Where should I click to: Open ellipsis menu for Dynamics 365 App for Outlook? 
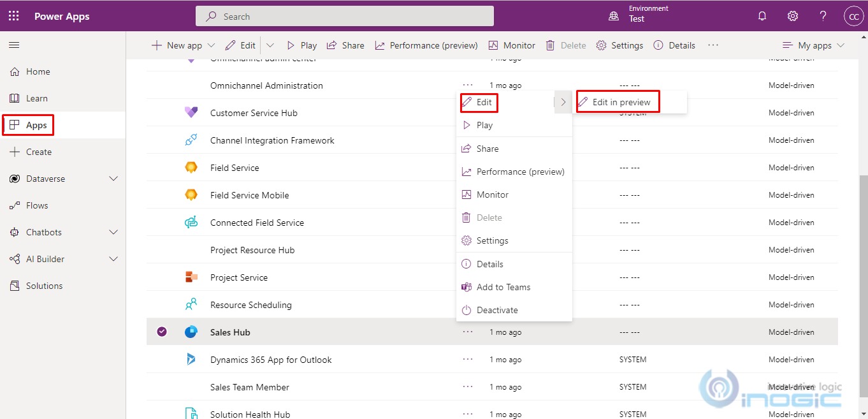point(468,359)
